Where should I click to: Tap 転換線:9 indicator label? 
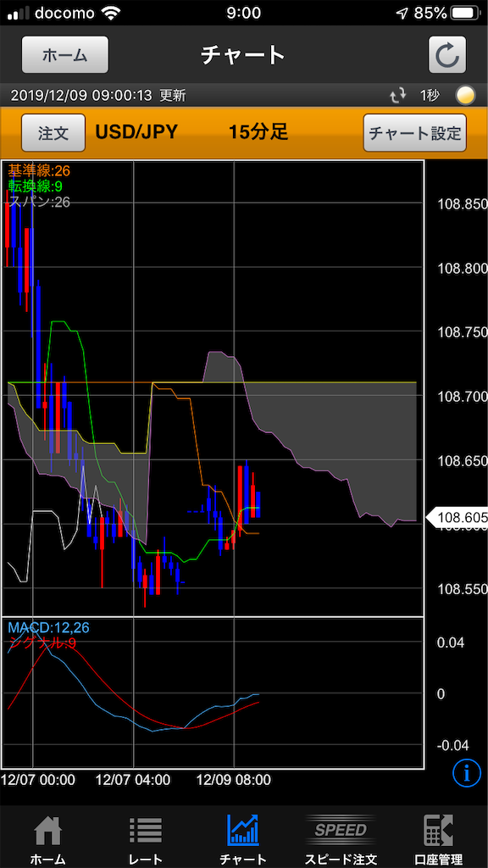pyautogui.click(x=36, y=186)
